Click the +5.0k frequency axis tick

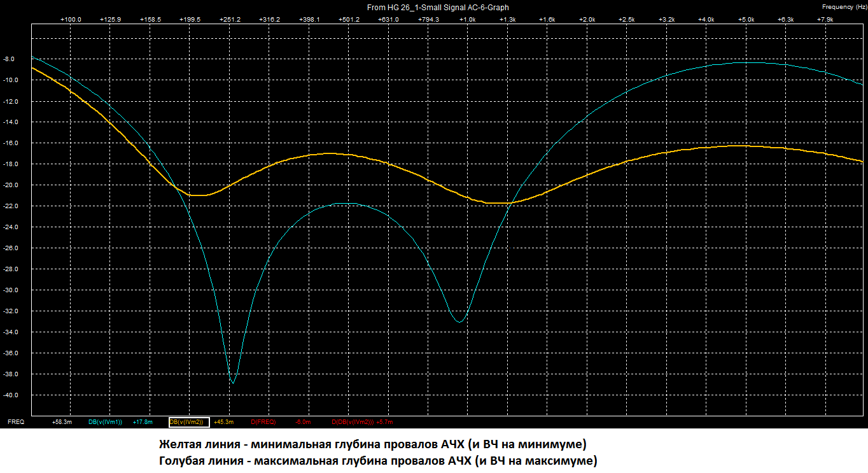click(x=746, y=20)
